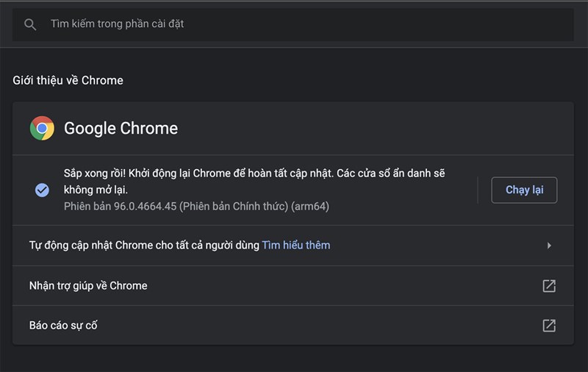Expand the auto-update row chevron arrow

(549, 246)
